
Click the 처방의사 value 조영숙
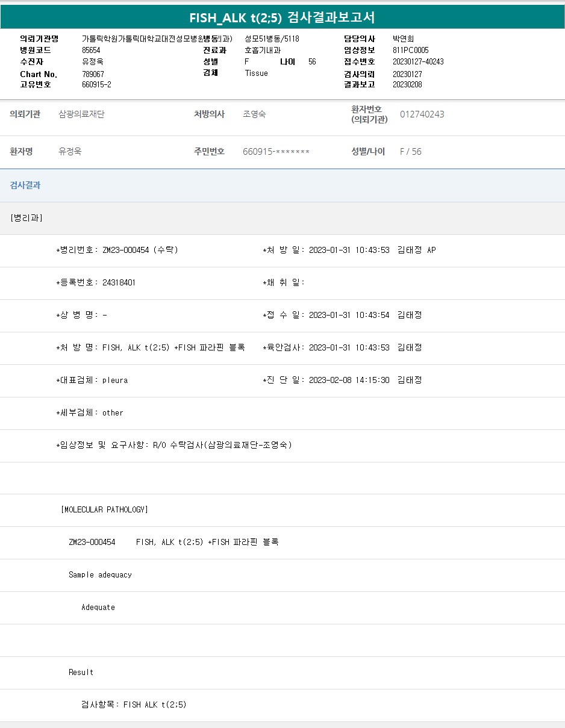pos(254,114)
